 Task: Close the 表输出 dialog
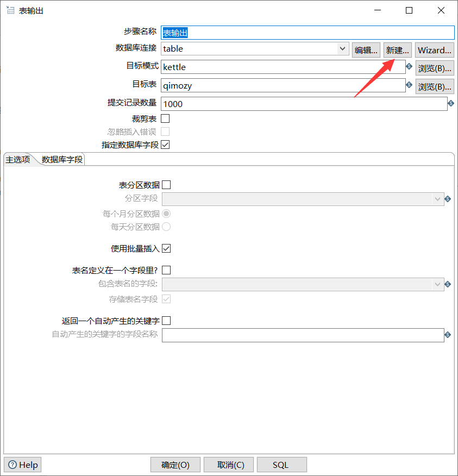[441, 10]
